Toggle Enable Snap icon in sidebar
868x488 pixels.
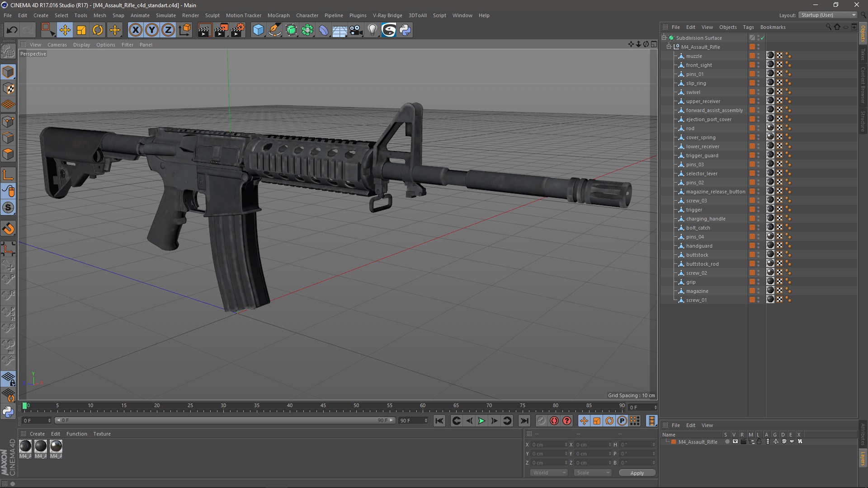(x=8, y=208)
